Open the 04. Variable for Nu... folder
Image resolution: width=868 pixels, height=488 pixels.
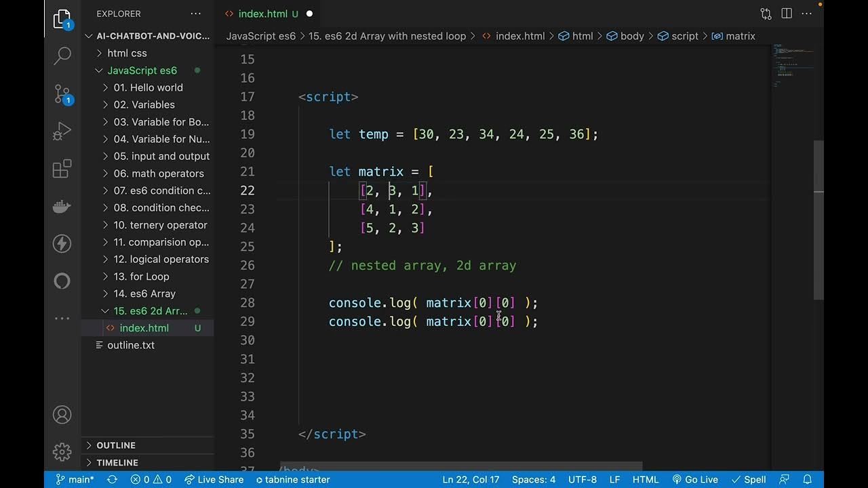click(147, 139)
